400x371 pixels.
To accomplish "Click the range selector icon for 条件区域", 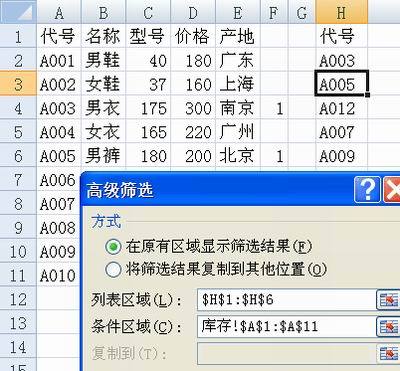I will (x=388, y=327).
